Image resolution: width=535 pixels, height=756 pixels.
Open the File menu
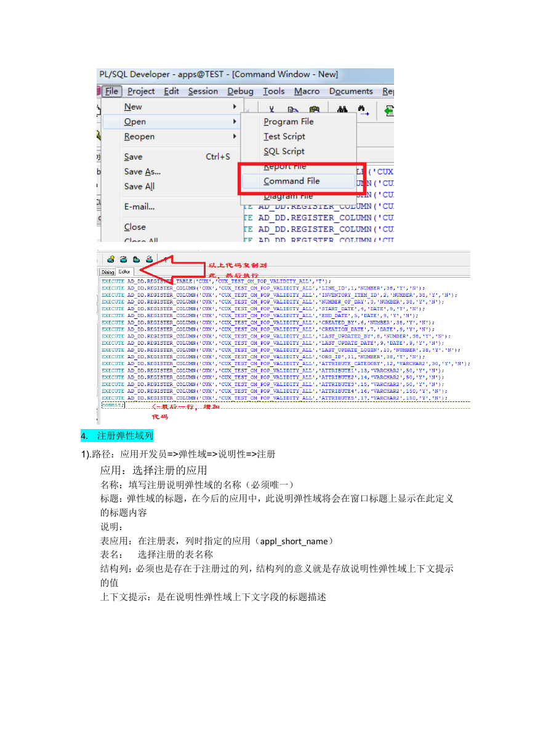111,91
